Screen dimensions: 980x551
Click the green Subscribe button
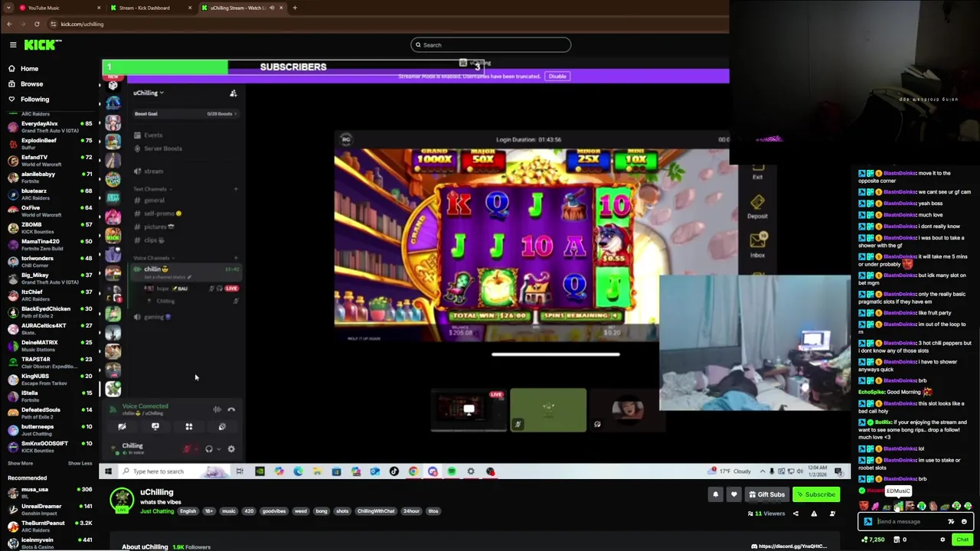coord(815,495)
